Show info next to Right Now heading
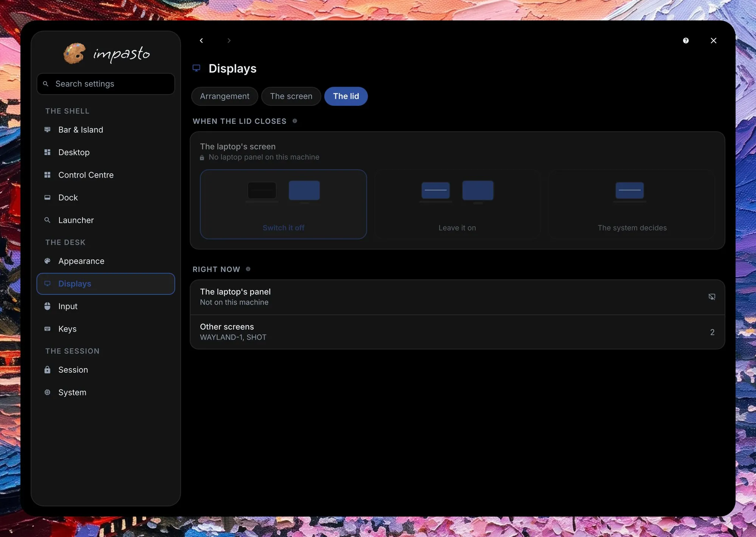The width and height of the screenshot is (756, 537). click(x=248, y=269)
